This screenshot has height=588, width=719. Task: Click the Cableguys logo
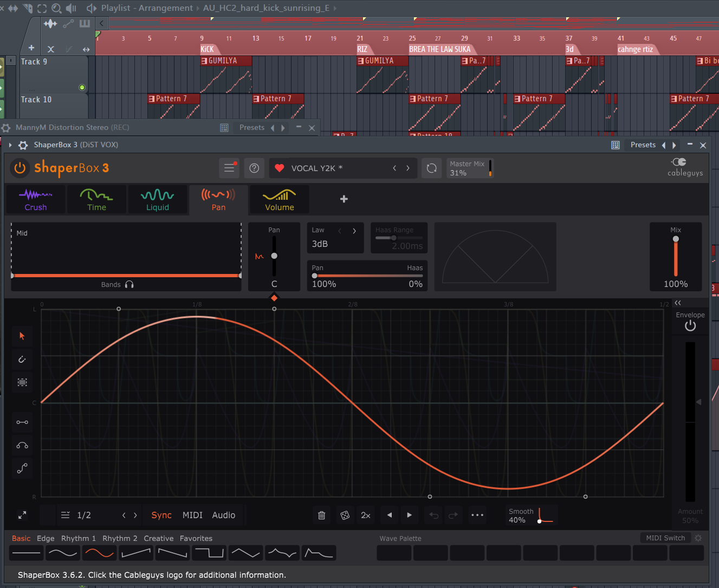click(x=685, y=167)
